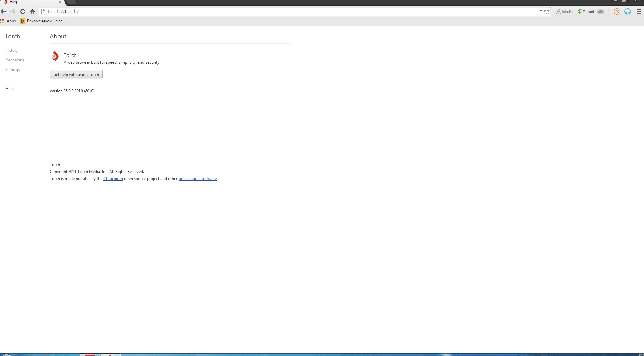This screenshot has height=356, width=644.
Task: Open the Torch hamburger menu
Action: tap(639, 12)
